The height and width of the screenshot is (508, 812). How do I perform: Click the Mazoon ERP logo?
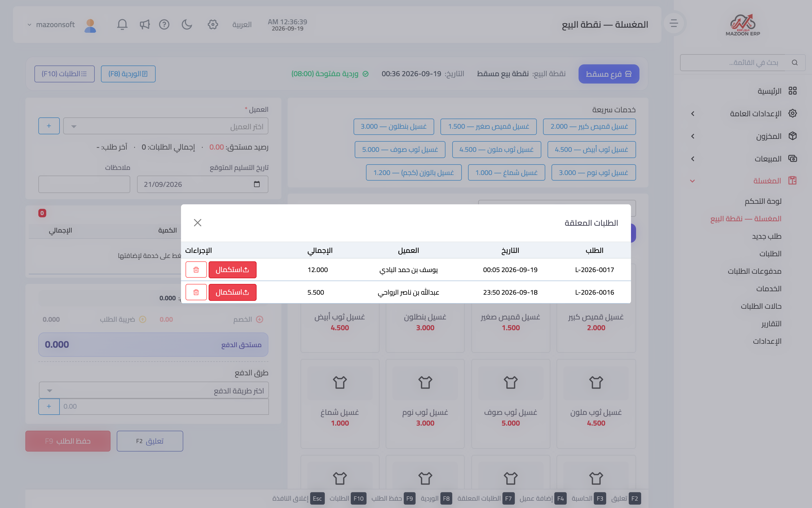743,25
